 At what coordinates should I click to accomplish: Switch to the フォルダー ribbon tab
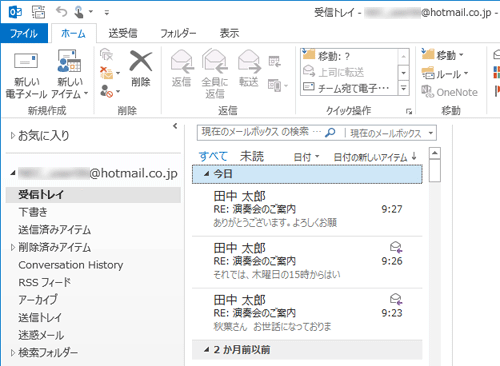178,33
